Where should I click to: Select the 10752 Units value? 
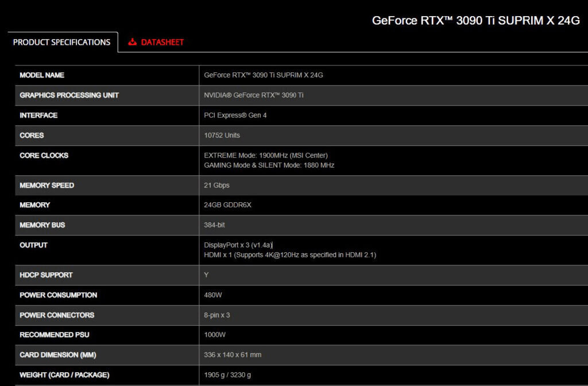(x=222, y=136)
